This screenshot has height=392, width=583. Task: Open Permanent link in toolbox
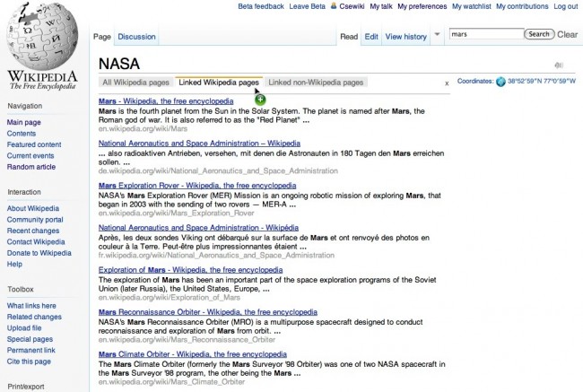click(x=30, y=351)
